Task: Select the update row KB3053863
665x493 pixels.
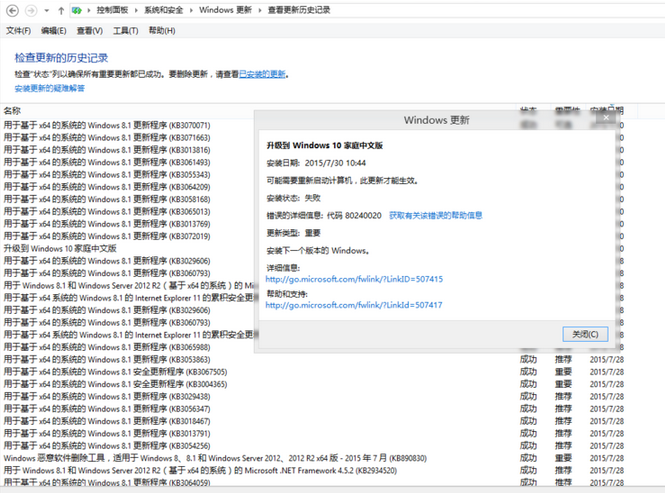Action: click(x=313, y=359)
